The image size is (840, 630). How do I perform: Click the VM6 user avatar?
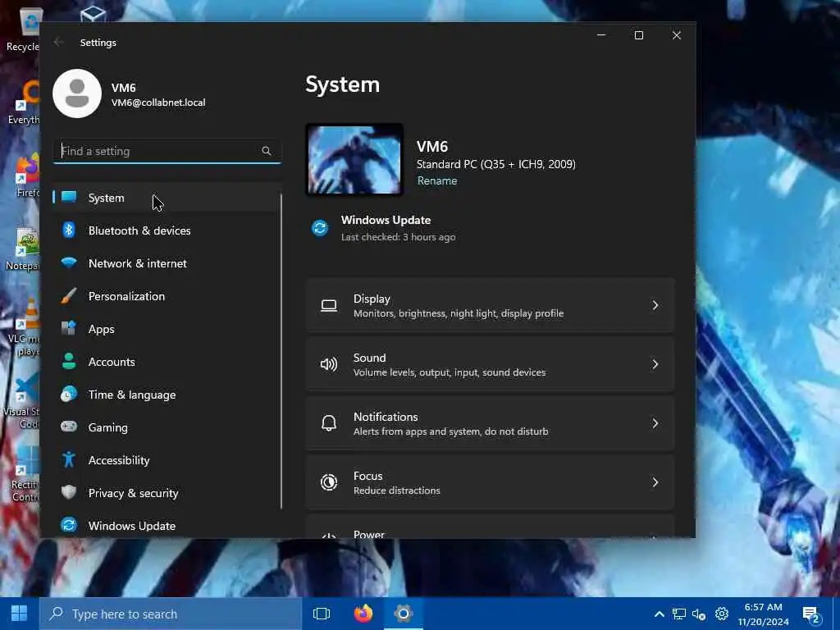[77, 94]
